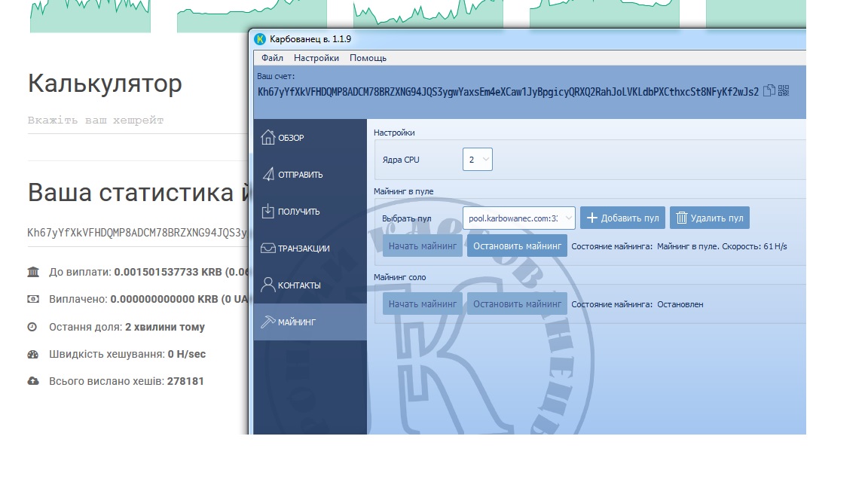Open the КОНТАКТЫ section

pos(310,285)
